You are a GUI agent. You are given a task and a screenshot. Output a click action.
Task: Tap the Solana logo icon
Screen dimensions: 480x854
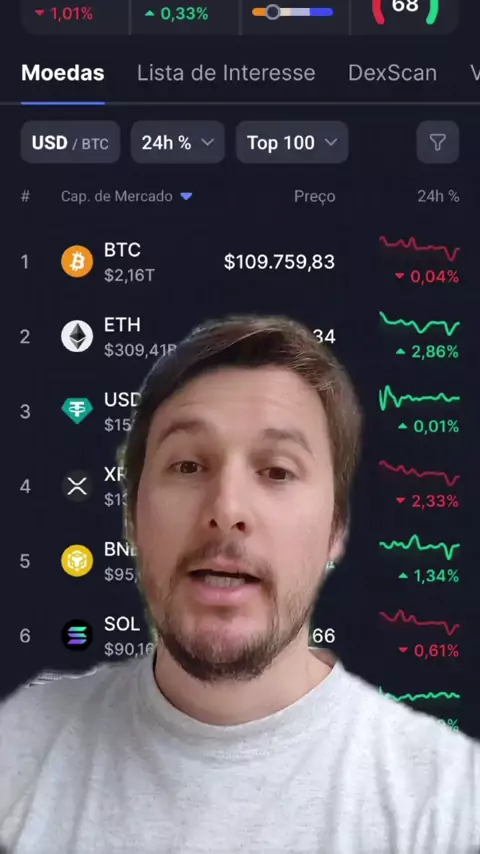click(x=77, y=635)
